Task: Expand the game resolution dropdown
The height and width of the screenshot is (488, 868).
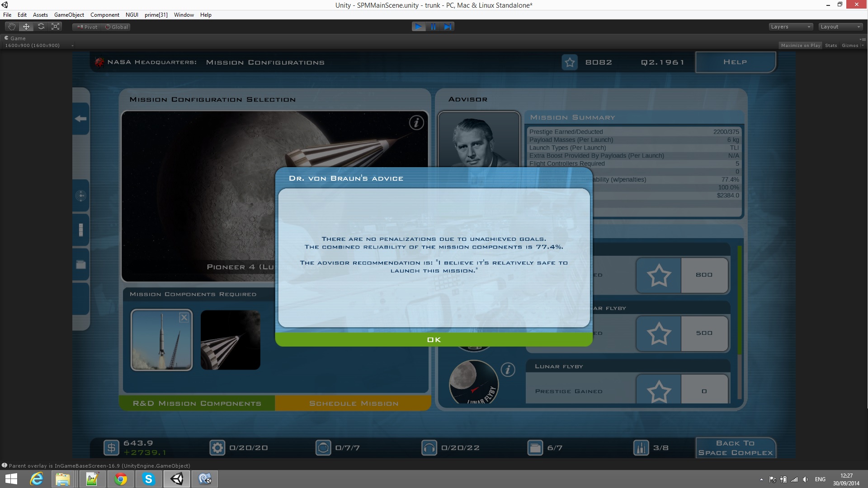Action: coord(39,45)
